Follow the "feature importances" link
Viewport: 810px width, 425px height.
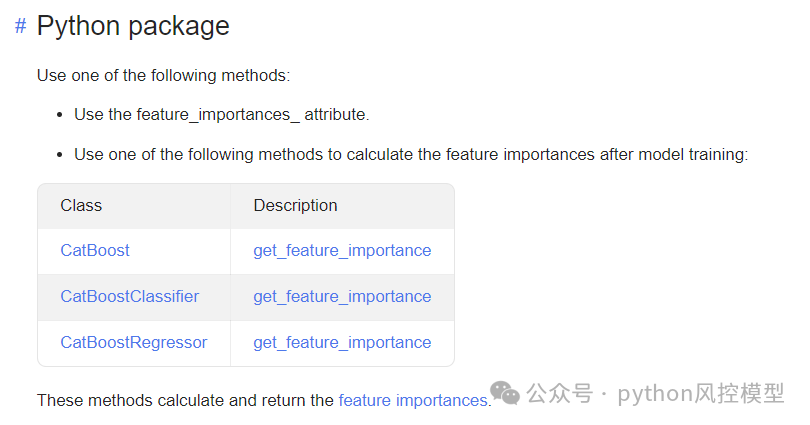(412, 400)
